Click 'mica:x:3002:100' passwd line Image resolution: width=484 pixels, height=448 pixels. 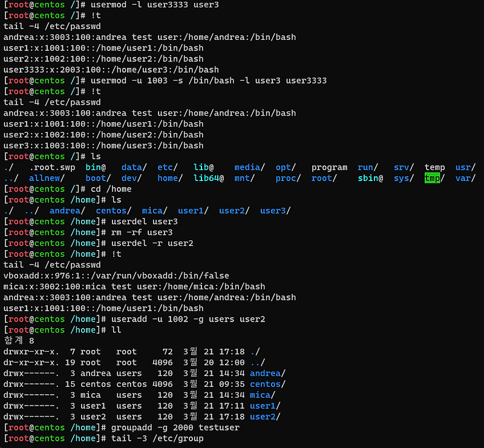pos(134,286)
